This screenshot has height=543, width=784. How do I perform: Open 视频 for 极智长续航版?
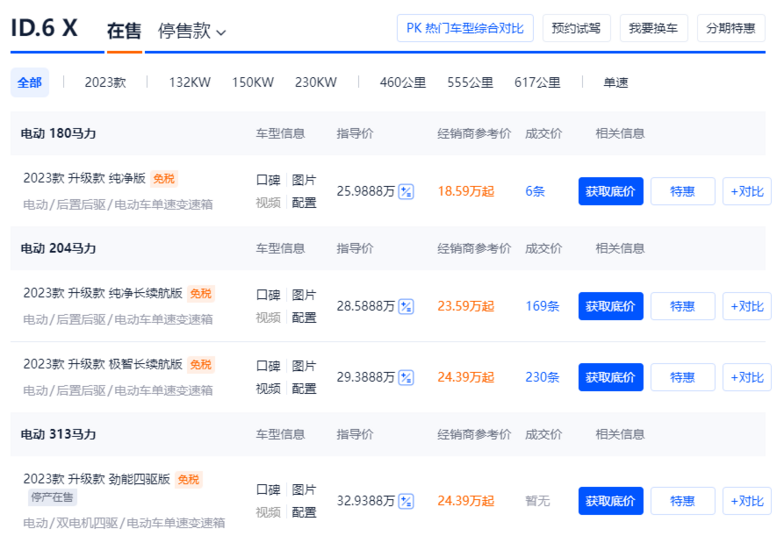click(x=268, y=389)
